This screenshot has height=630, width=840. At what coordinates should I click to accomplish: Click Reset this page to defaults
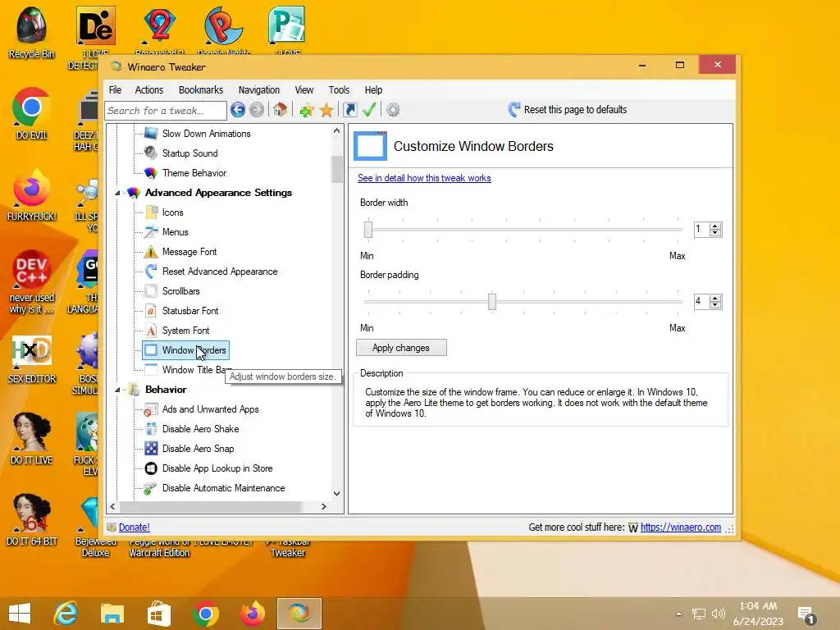tap(575, 110)
